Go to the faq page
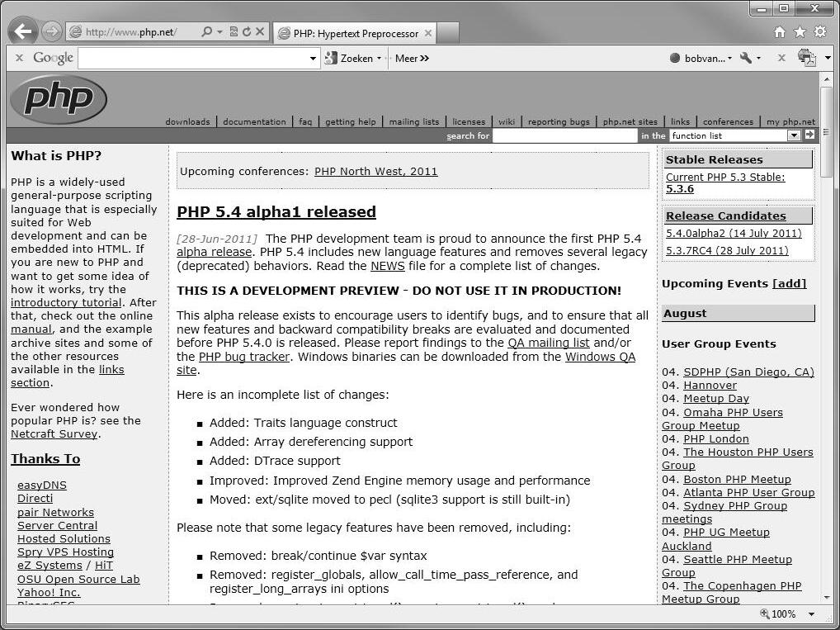Screen dimensions: 840x630 (305, 121)
